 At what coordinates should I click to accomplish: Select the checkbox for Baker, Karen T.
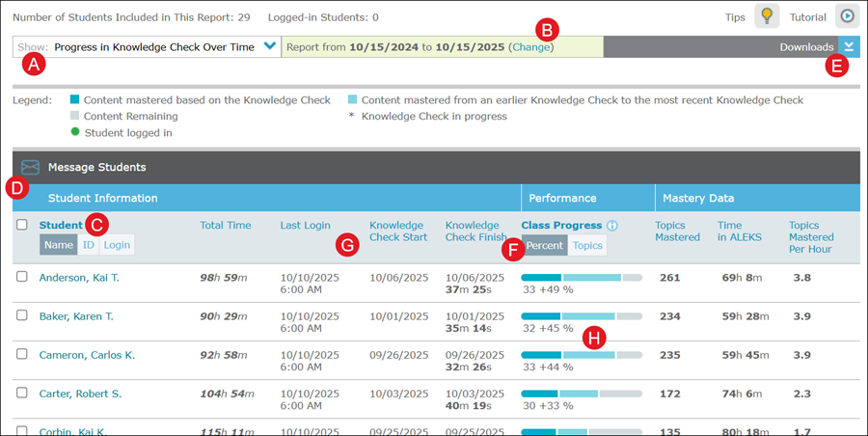(x=22, y=316)
